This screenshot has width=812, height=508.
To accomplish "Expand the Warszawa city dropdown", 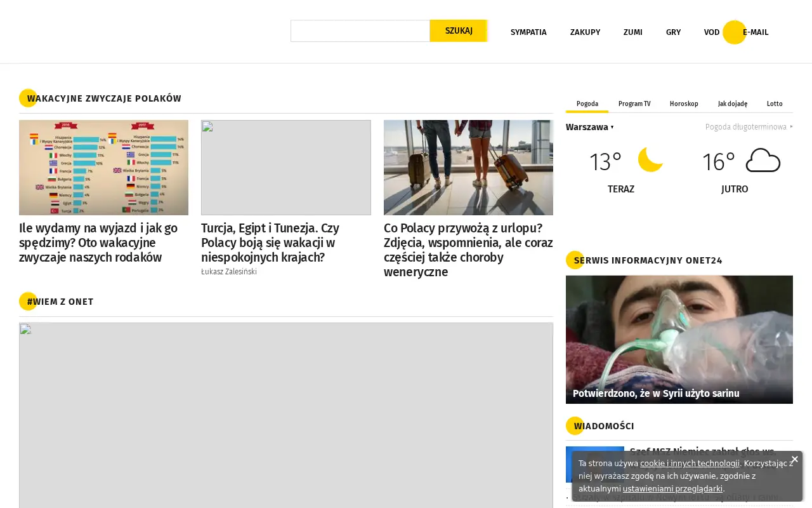I will [590, 127].
